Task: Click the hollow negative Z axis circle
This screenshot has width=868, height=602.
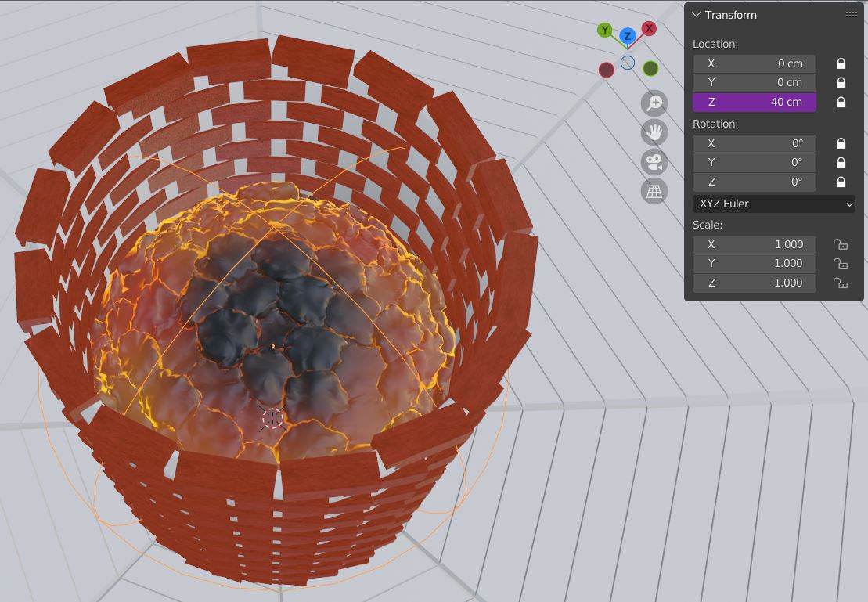Action: coord(628,63)
